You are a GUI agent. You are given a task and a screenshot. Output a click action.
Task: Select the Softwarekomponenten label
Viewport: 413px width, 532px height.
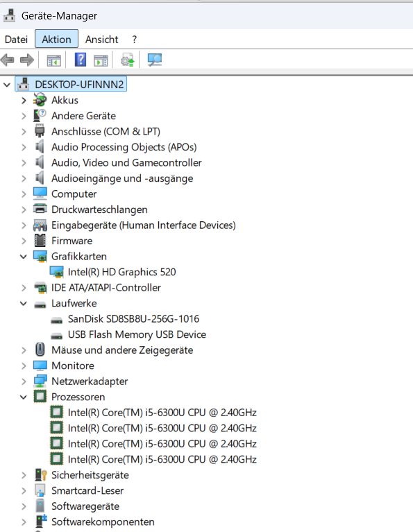(x=103, y=522)
